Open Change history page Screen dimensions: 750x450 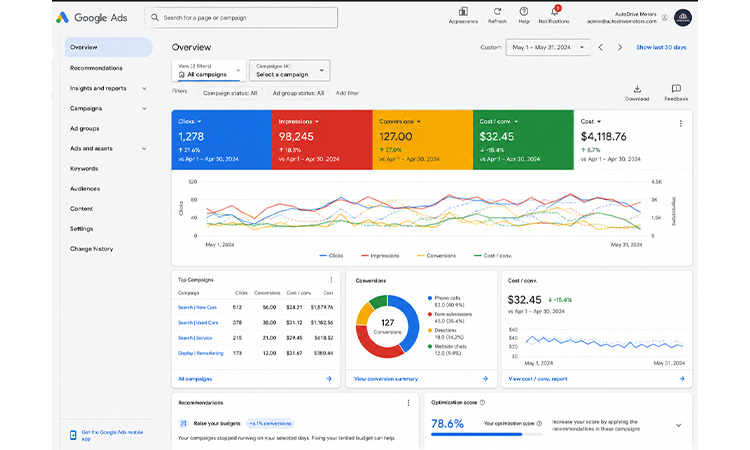point(92,249)
